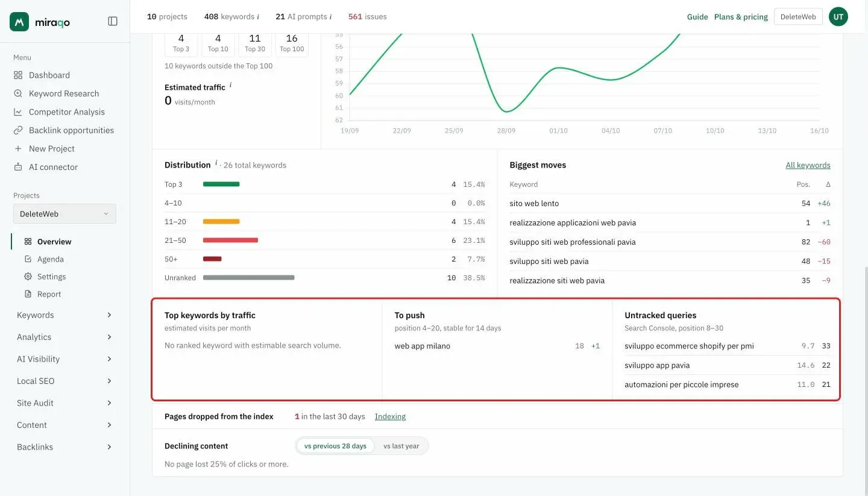868x496 pixels.
Task: Click info icon beside 408 keywords
Action: [258, 17]
